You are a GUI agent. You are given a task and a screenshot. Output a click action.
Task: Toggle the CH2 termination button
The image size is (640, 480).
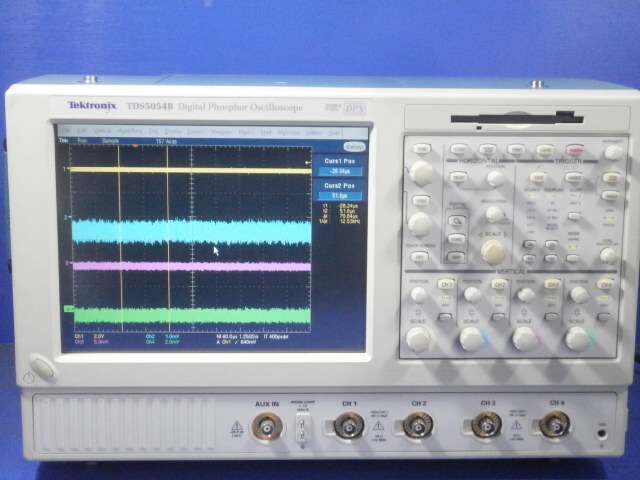tap(498, 317)
